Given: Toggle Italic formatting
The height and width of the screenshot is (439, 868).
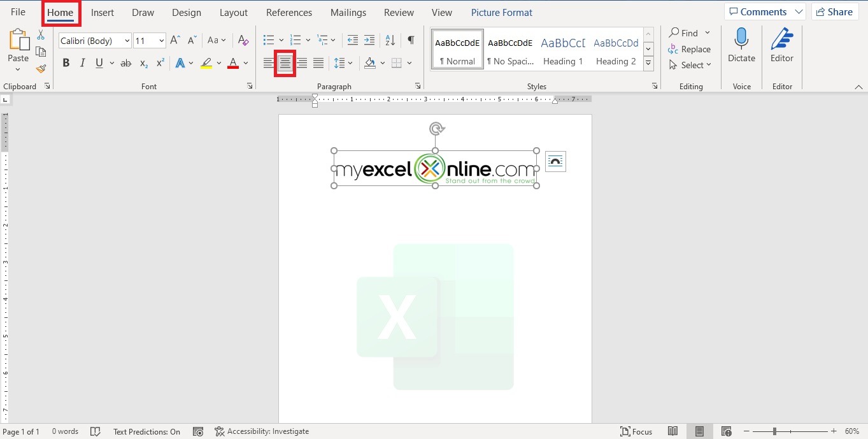Looking at the screenshot, I should coord(82,63).
